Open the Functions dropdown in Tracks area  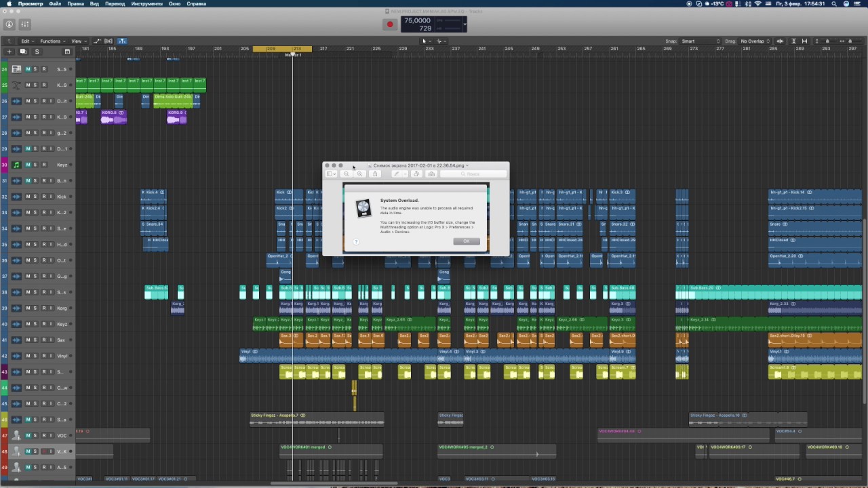click(x=52, y=41)
